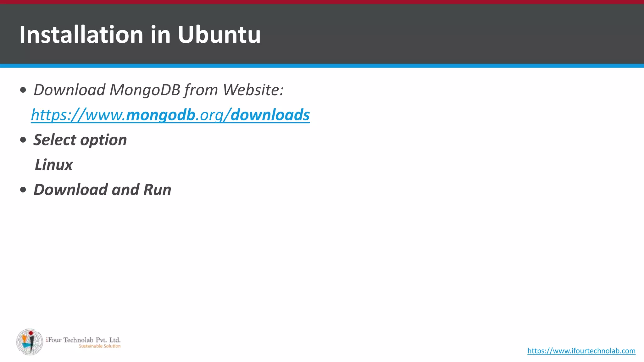Click the 'Download and Run' bullet text

point(103,190)
